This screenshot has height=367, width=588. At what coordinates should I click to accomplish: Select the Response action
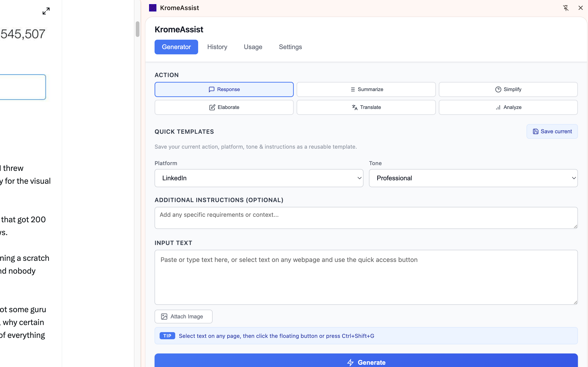click(224, 89)
